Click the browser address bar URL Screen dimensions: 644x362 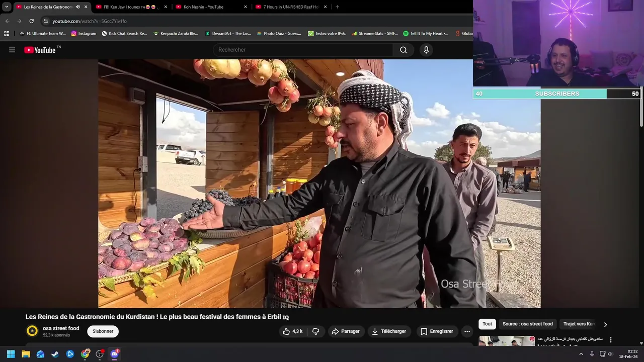click(x=90, y=21)
